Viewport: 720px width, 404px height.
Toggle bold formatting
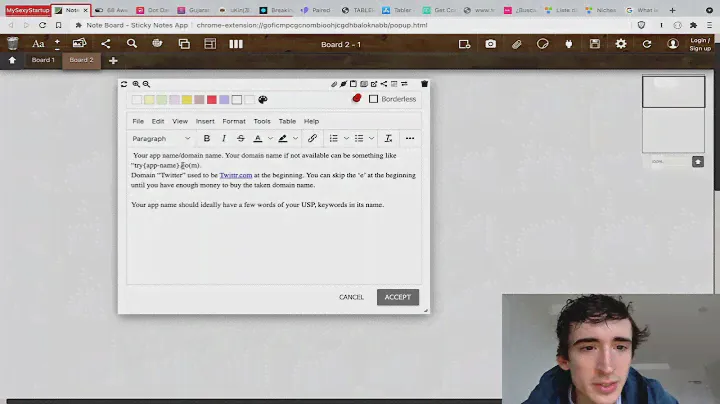tap(207, 139)
